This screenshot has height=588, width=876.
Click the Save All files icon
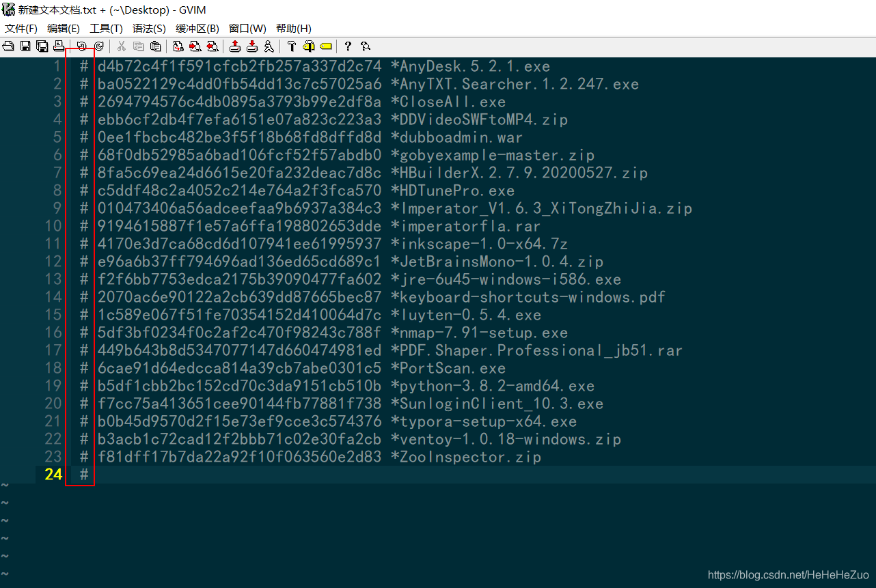tap(42, 46)
